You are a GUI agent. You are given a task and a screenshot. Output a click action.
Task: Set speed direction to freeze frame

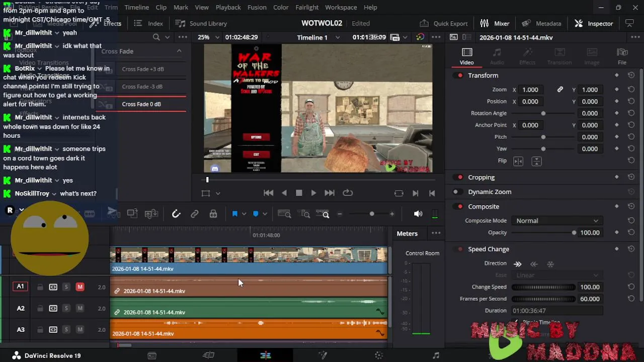click(550, 264)
